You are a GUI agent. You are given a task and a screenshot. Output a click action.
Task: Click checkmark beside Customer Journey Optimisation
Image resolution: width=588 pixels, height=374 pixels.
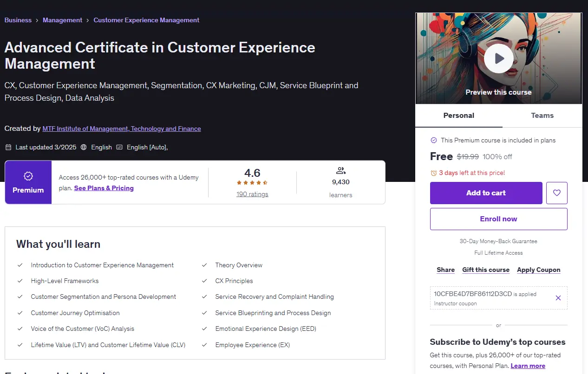click(x=20, y=313)
